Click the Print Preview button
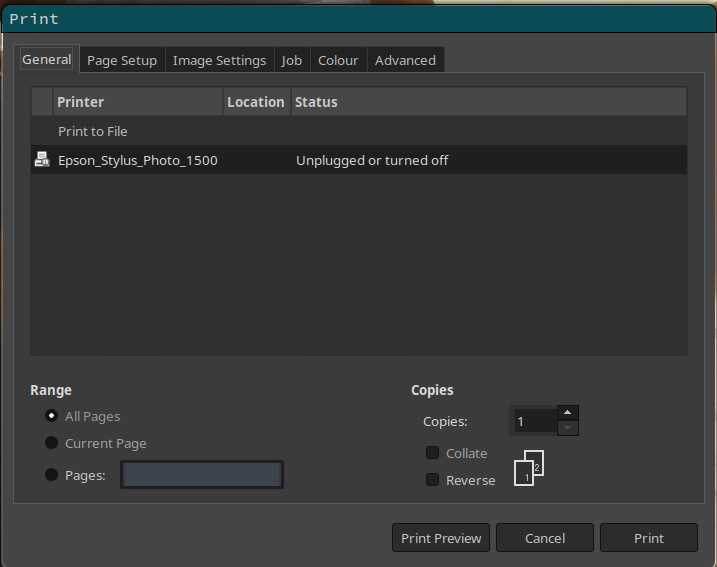 click(x=441, y=538)
